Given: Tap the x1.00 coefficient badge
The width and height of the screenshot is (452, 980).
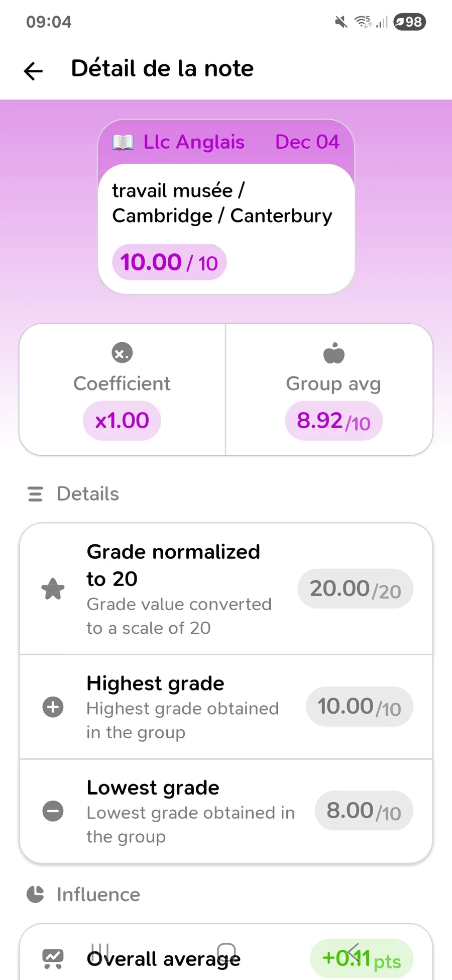Looking at the screenshot, I should click(122, 421).
